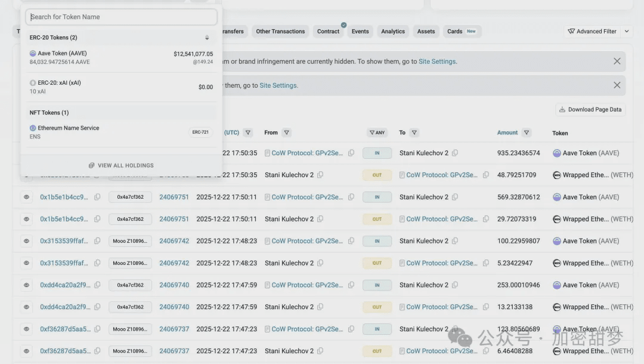The image size is (644, 364).
Task: Expand the Advanced Filter chevron menu
Action: point(627,31)
